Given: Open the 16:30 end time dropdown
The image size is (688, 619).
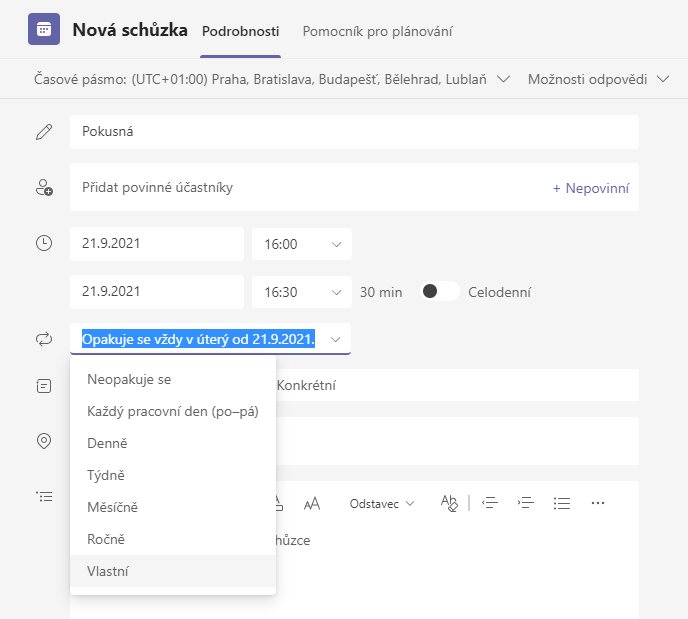Looking at the screenshot, I should click(x=301, y=292).
